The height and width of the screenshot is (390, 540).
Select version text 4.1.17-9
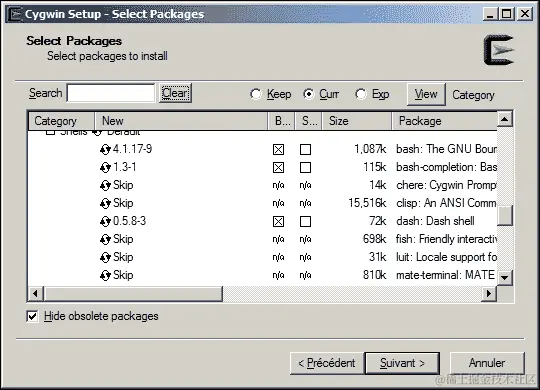tap(133, 149)
